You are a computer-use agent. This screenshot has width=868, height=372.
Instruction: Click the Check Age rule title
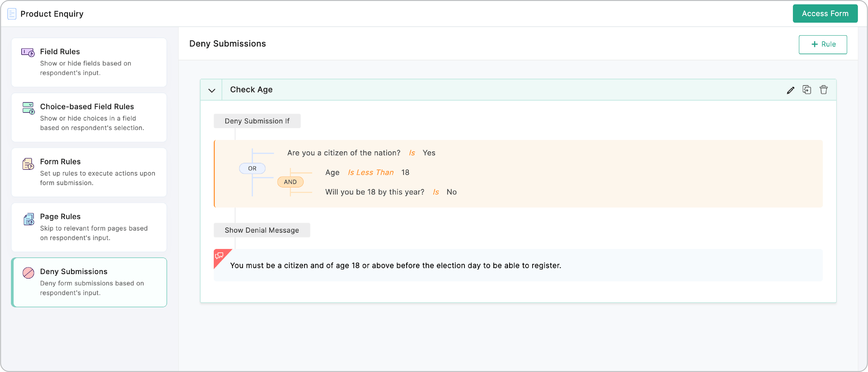251,90
